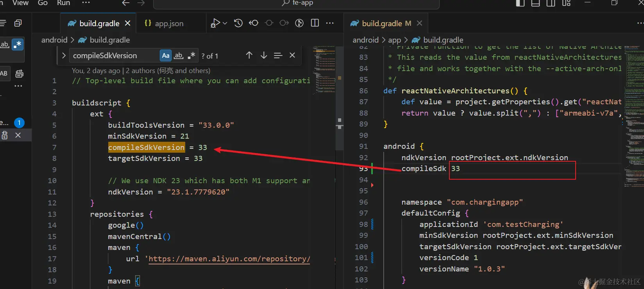Open the run options dropdown arrow
The height and width of the screenshot is (289, 644).
225,23
